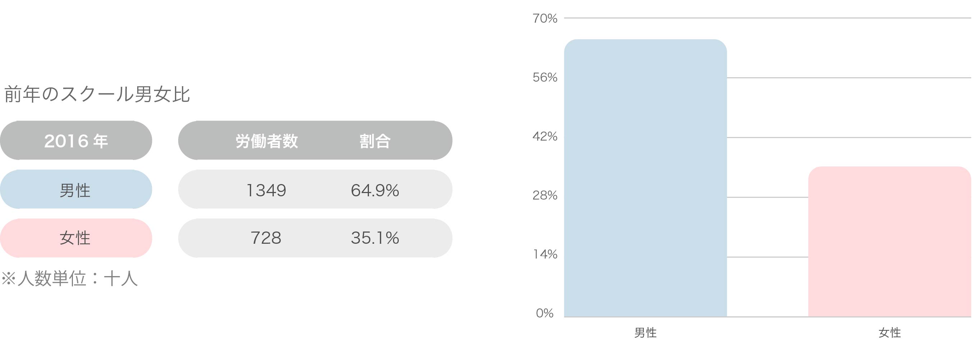
Task: Click the 28% y-axis label
Action: point(545,195)
